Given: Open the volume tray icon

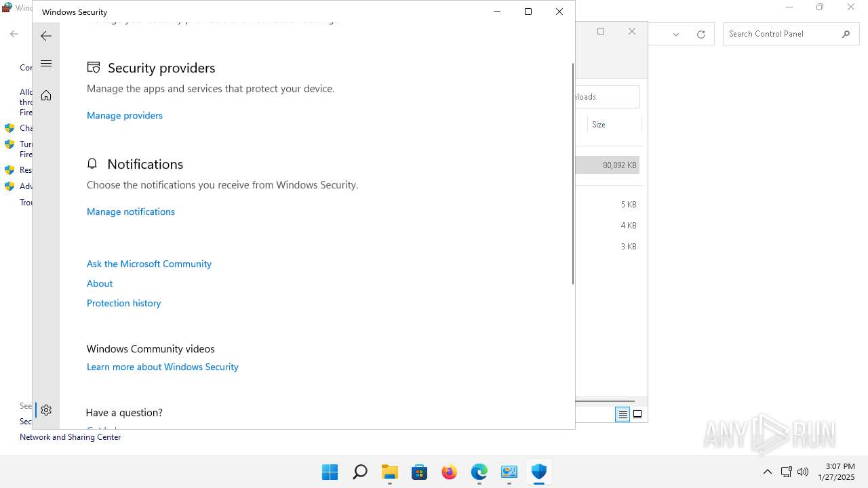Looking at the screenshot, I should coord(803,472).
